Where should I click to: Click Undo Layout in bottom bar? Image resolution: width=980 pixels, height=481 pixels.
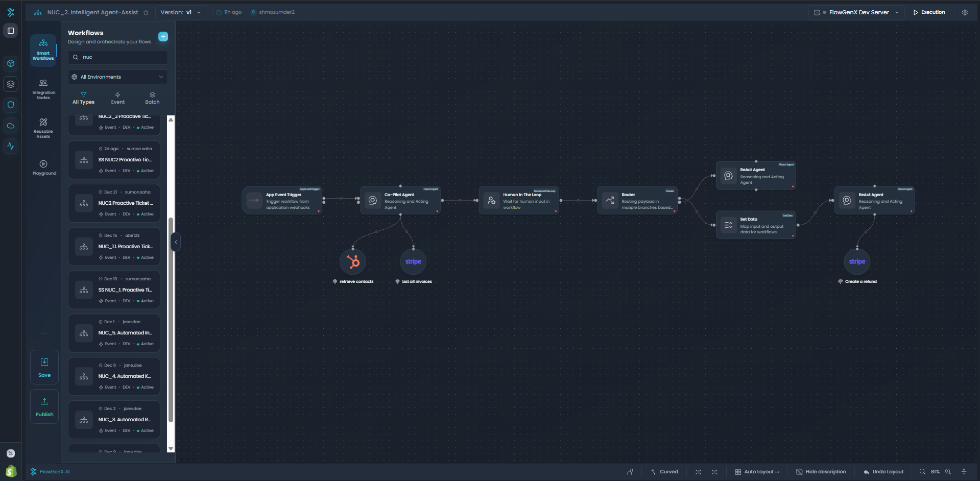883,472
